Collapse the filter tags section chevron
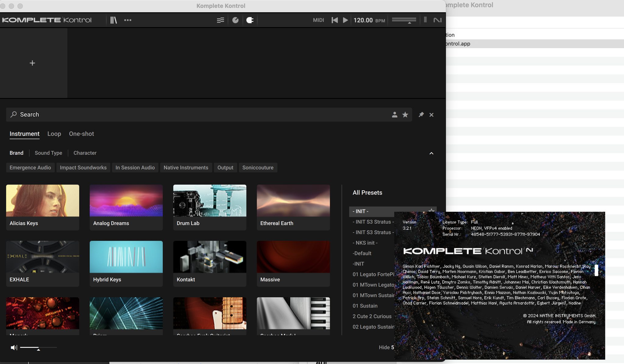This screenshot has width=624, height=364. coord(431,153)
